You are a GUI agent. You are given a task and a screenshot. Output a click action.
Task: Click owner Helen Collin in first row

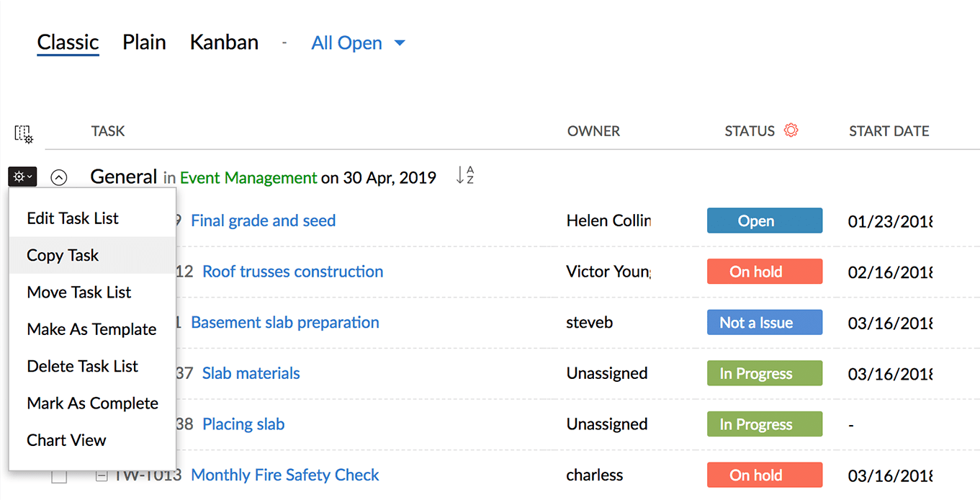point(608,221)
